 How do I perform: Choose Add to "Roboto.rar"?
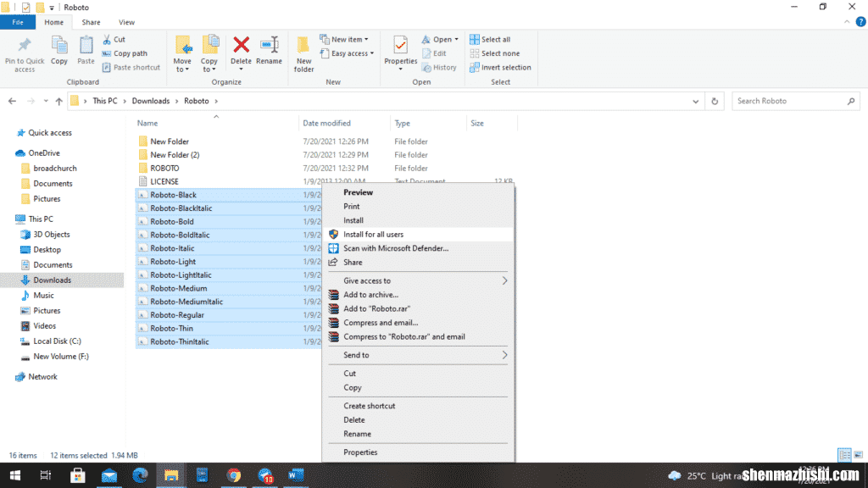click(x=418, y=308)
